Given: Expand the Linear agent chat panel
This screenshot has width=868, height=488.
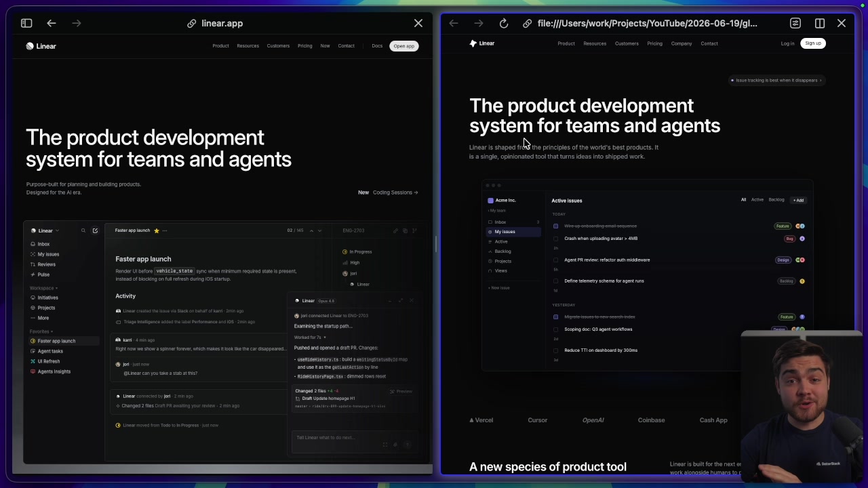Looking at the screenshot, I should tap(401, 301).
